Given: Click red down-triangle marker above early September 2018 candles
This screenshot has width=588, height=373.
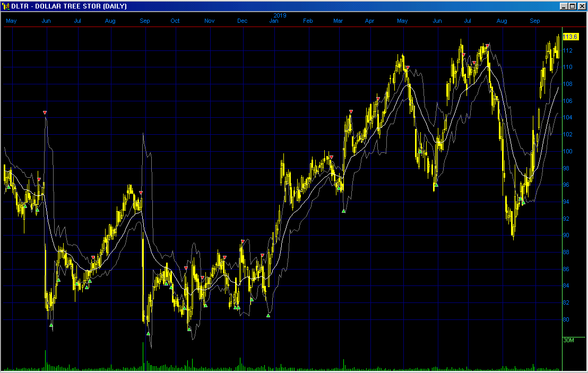Looking at the screenshot, I should click(141, 193).
